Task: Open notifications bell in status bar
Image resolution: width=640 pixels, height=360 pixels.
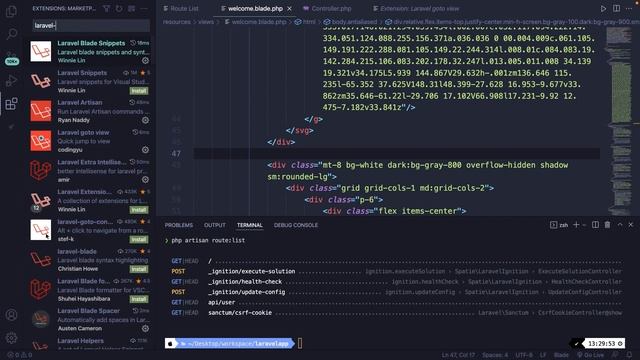Action: tap(629, 355)
